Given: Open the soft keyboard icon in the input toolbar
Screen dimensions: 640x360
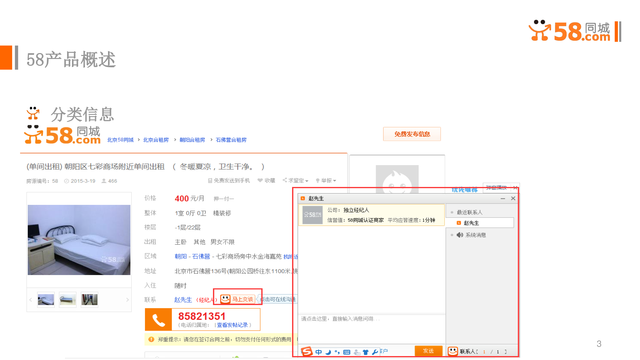Looking at the screenshot, I should click(347, 352).
